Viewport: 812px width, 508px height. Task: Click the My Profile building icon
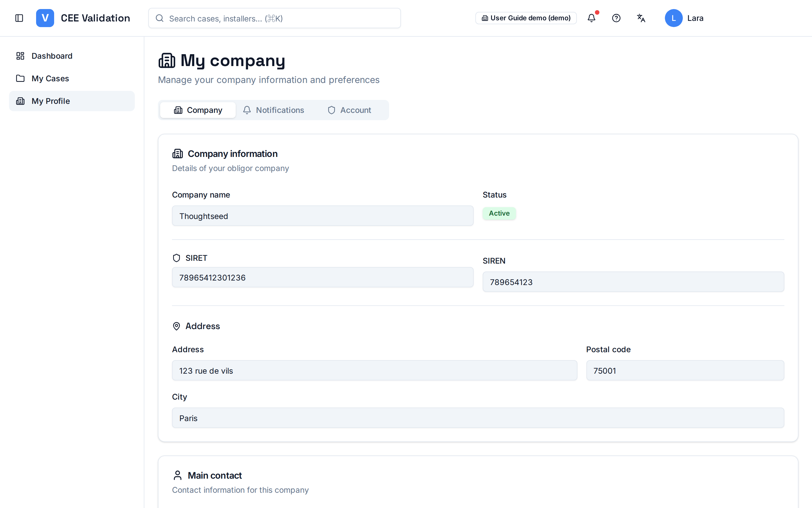coord(20,101)
